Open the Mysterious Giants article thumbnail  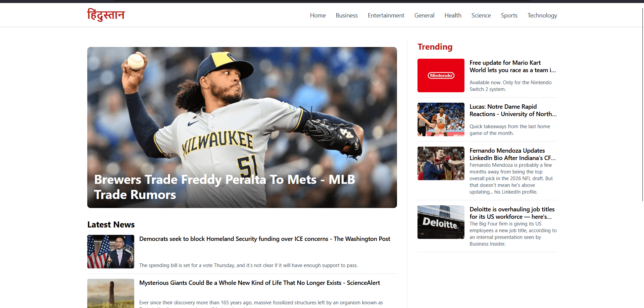pos(111,293)
